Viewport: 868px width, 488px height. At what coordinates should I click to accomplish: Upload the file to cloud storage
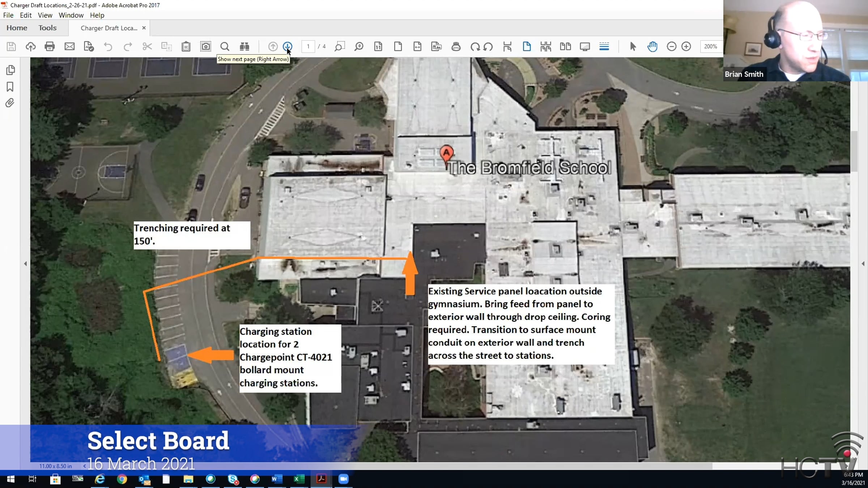click(31, 46)
